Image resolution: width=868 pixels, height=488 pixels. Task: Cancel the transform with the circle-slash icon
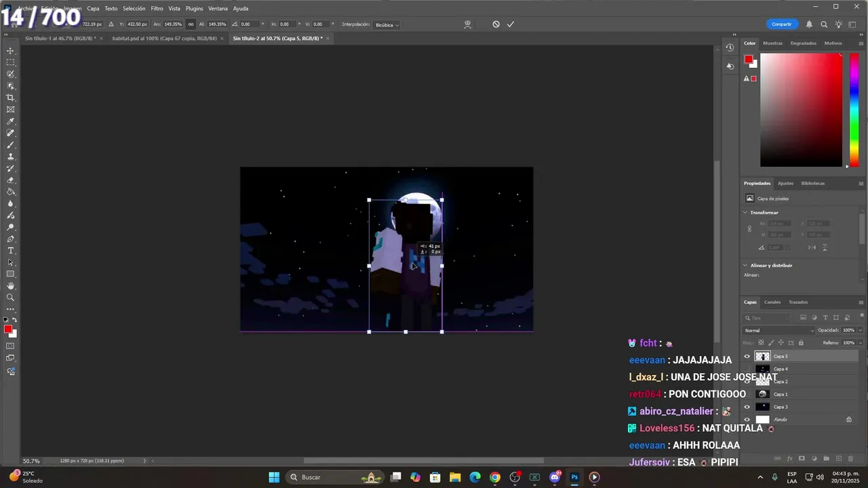coord(496,24)
